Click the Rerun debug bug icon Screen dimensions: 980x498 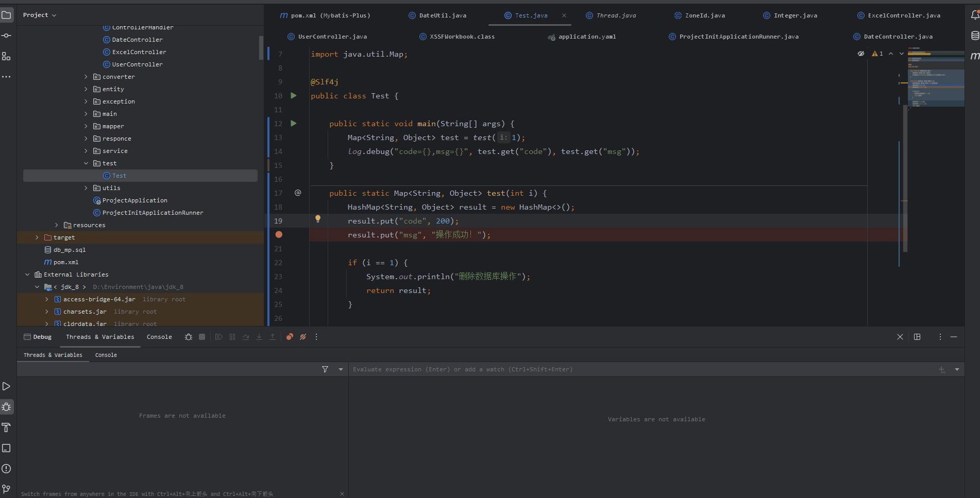pyautogui.click(x=189, y=337)
